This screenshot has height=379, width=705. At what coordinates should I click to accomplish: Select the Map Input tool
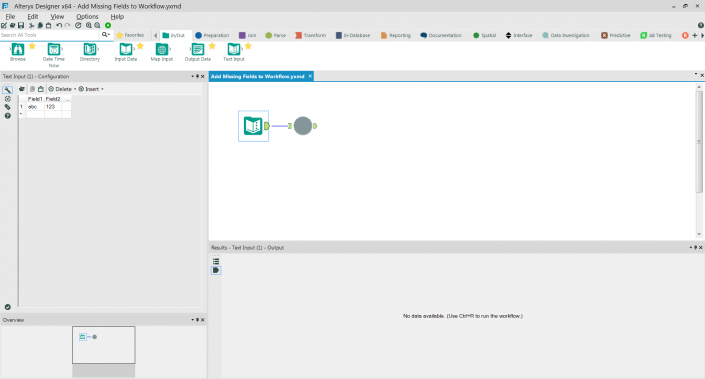point(162,49)
